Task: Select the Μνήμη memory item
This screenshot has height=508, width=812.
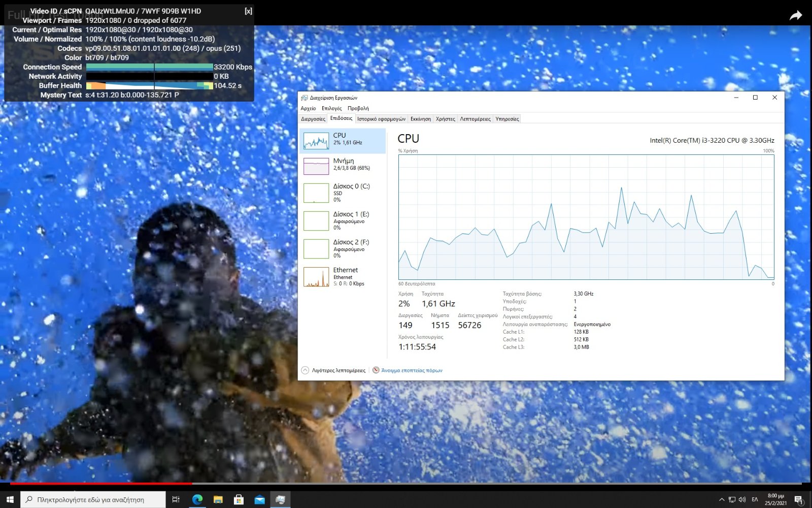Action: (x=343, y=166)
